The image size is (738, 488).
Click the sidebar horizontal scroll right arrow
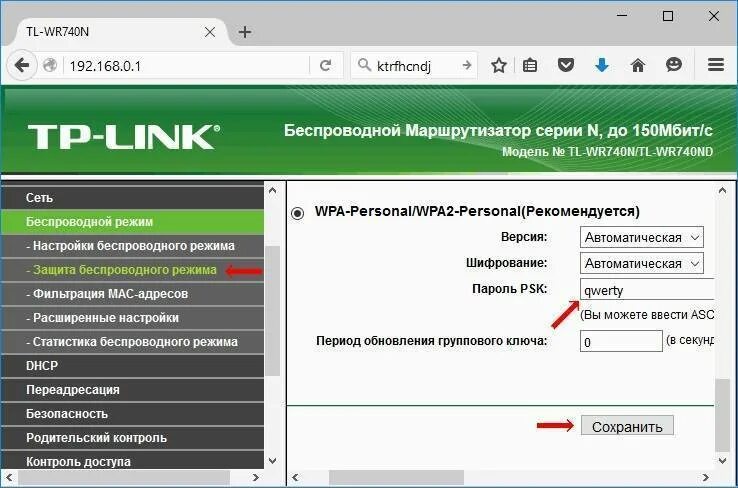pyautogui.click(x=256, y=478)
